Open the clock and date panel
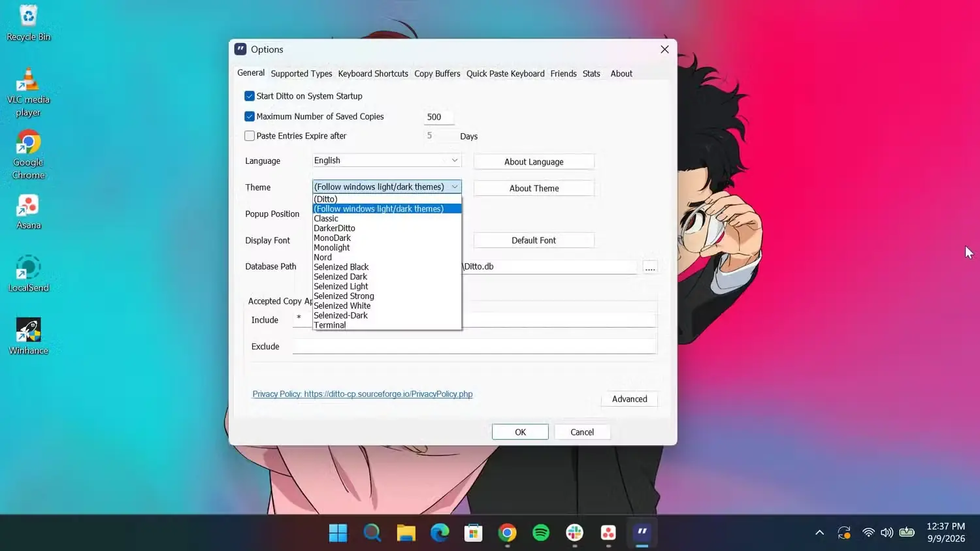Image resolution: width=980 pixels, height=551 pixels. click(x=945, y=533)
